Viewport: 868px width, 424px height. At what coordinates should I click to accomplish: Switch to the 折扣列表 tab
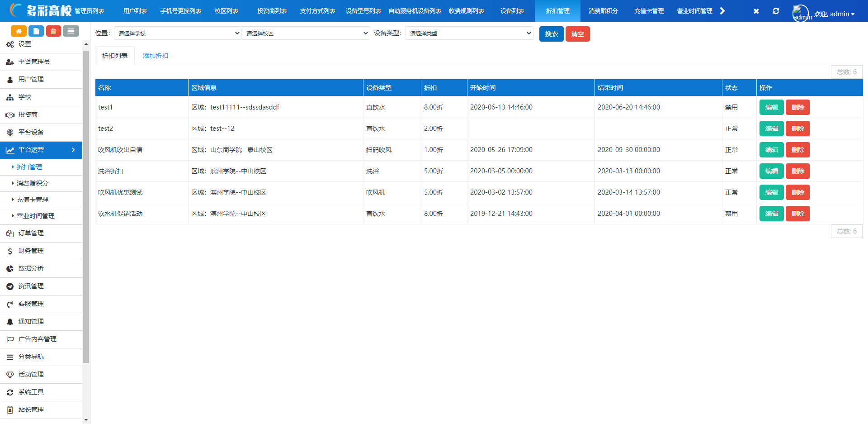115,56
